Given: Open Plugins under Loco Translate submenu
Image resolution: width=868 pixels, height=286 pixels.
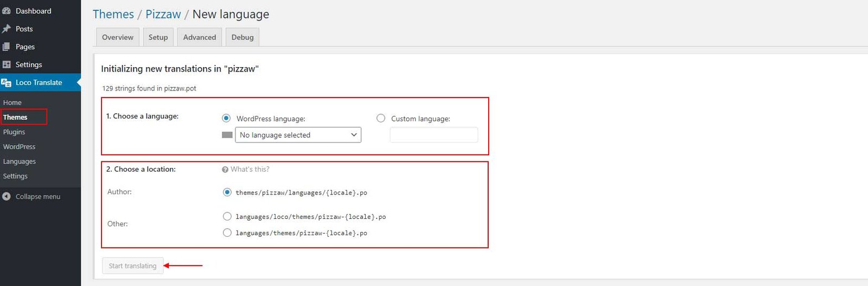Looking at the screenshot, I should (x=14, y=132).
